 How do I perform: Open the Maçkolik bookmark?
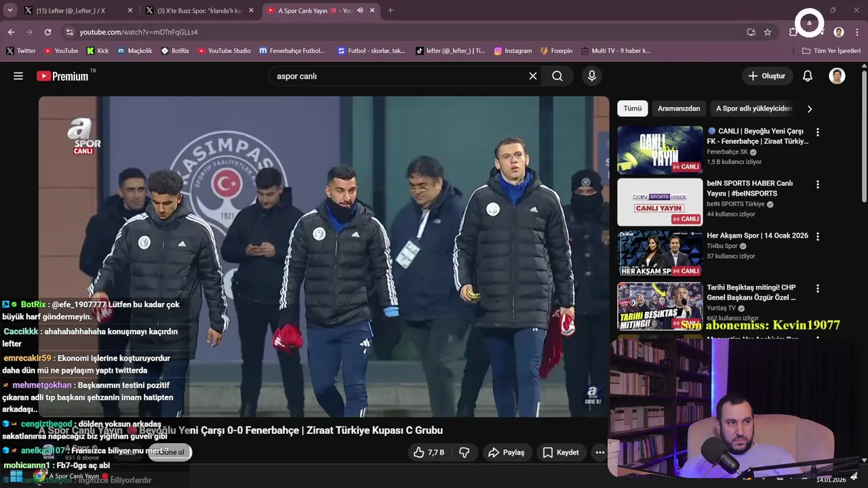tap(135, 51)
